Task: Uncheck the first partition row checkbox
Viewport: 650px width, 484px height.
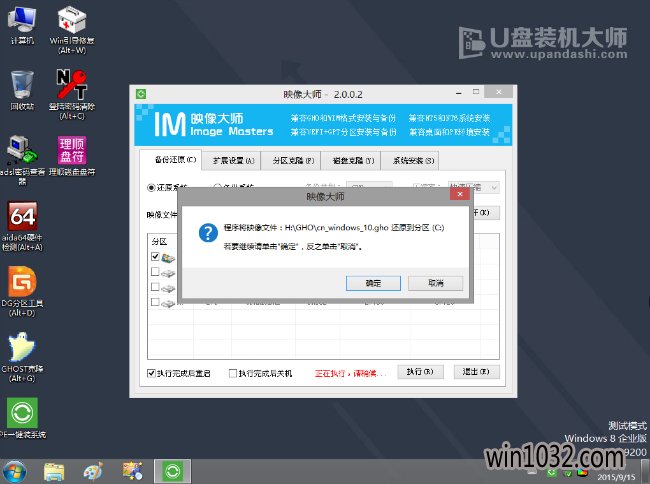Action: click(155, 257)
